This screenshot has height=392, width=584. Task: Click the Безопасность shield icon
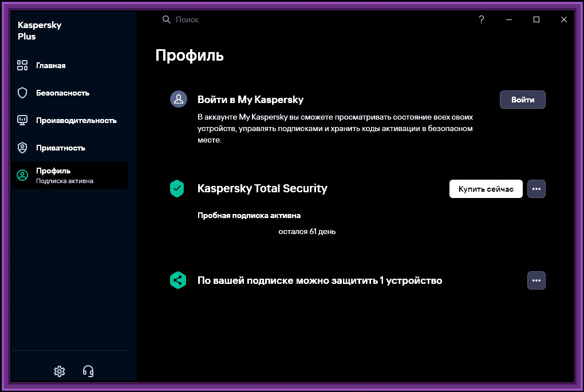(x=22, y=93)
